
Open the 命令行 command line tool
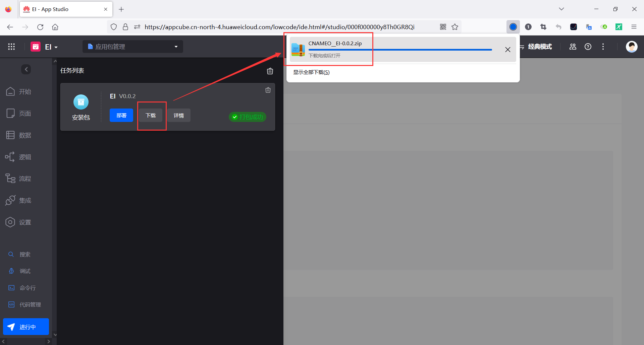[x=22, y=288]
